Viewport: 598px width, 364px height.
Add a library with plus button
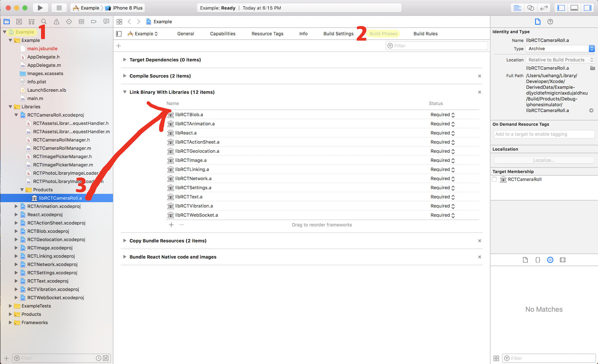(x=171, y=225)
